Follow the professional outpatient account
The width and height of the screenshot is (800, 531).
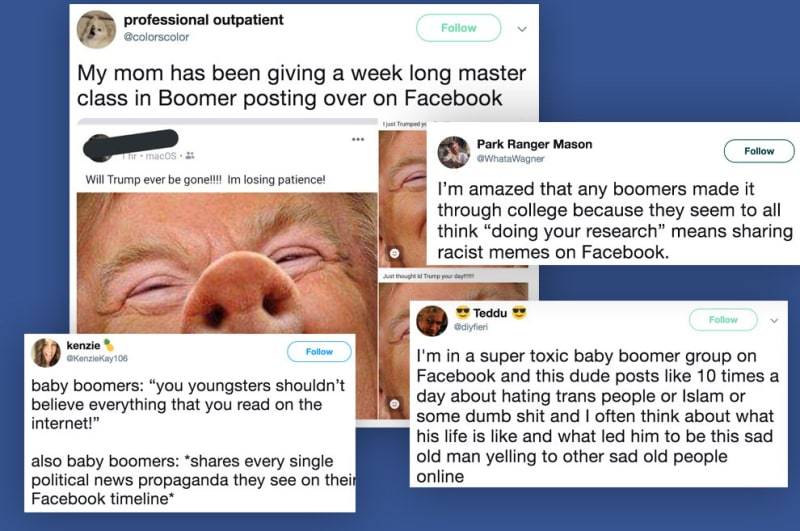458,28
